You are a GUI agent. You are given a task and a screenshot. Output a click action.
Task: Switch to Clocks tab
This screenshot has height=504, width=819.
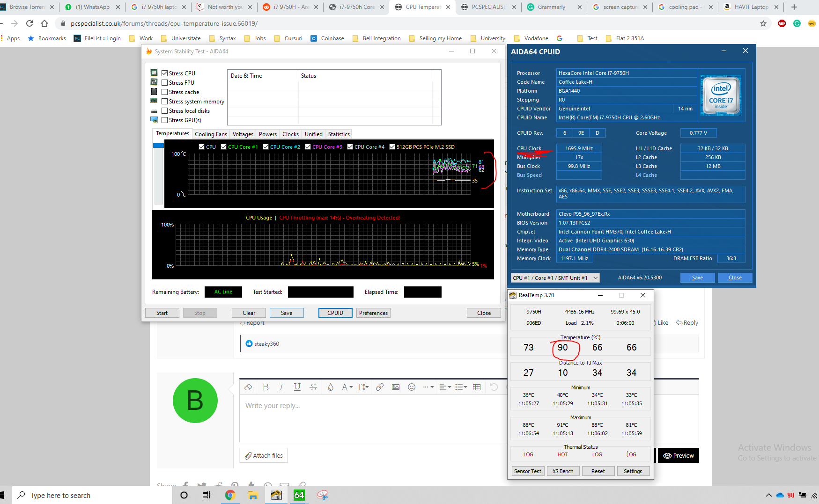click(290, 134)
